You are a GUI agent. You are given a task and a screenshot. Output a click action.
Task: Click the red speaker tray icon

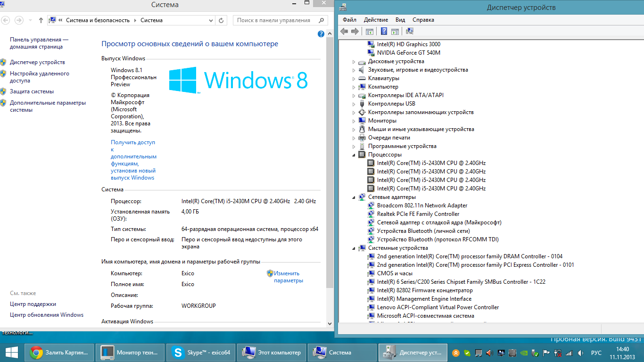[490, 353]
